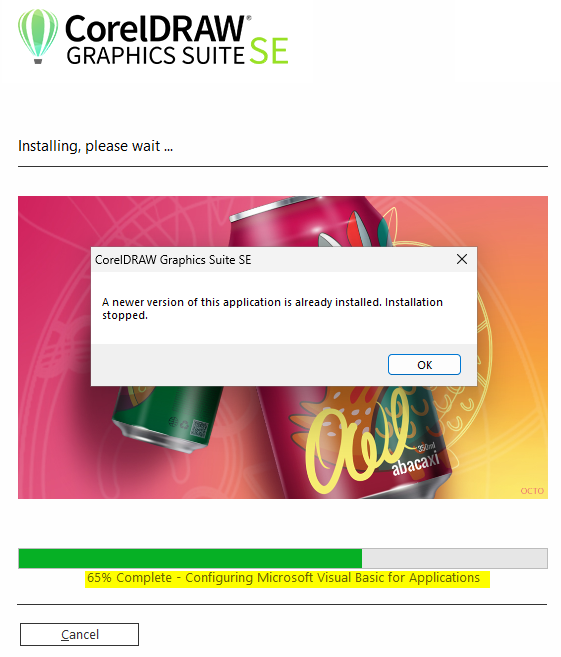
Task: Click the OCTO artist credit in banner
Action: click(532, 491)
